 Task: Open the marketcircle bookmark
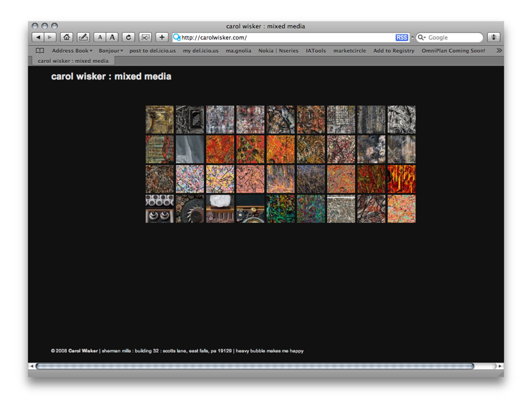349,51
